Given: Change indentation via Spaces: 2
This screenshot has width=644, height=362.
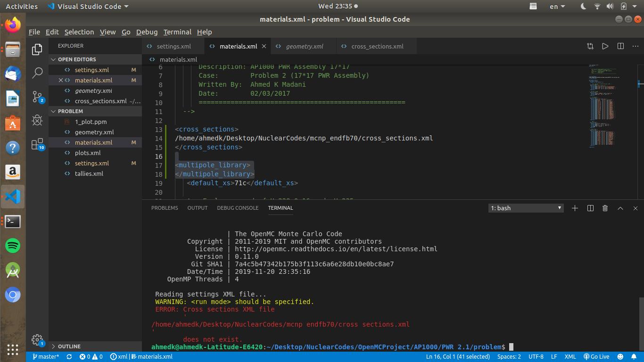Looking at the screenshot, I should click(x=509, y=357).
